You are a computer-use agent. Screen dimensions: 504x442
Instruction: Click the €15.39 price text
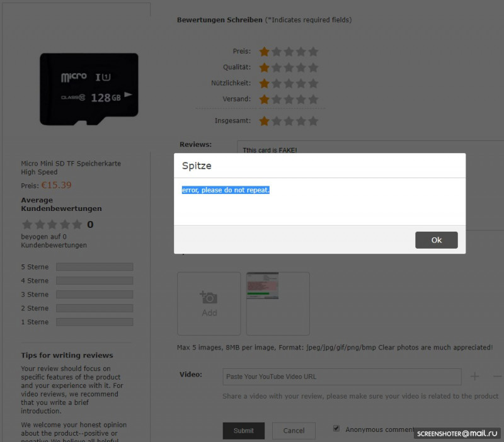[x=57, y=185]
